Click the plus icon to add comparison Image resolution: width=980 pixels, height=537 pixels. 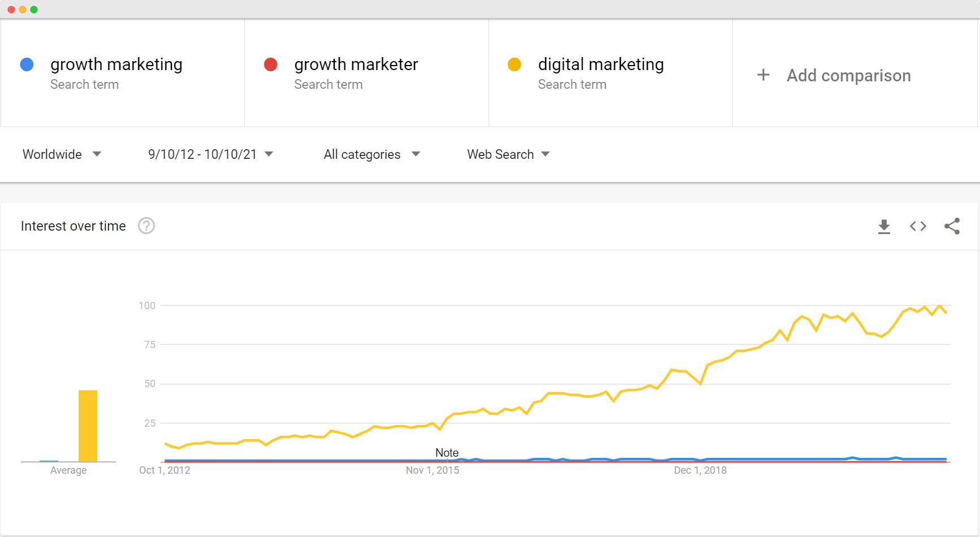763,75
